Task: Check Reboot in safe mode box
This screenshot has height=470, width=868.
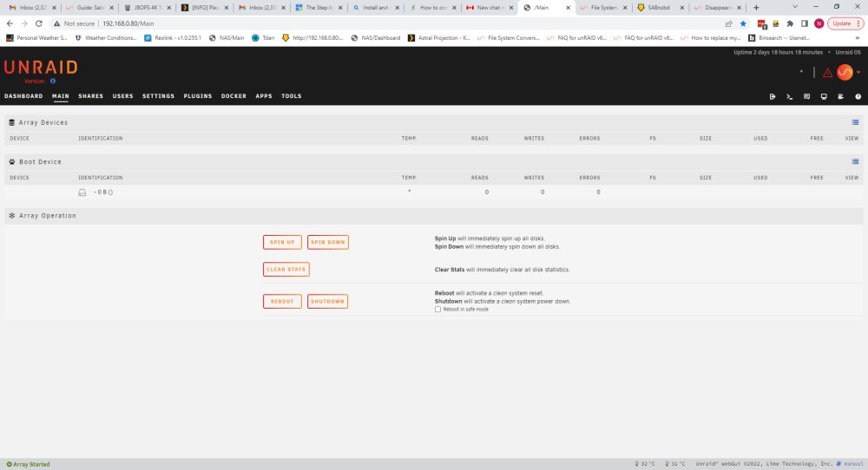Action: pyautogui.click(x=437, y=309)
